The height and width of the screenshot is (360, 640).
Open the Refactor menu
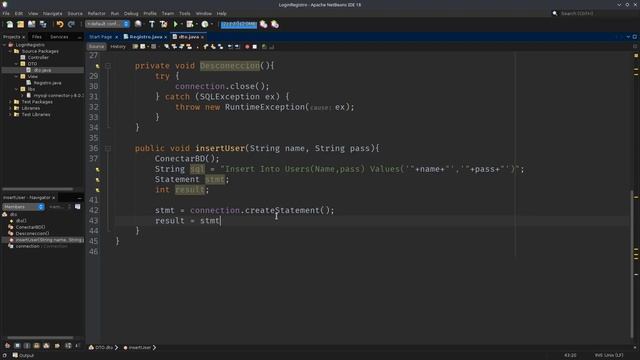(96, 13)
